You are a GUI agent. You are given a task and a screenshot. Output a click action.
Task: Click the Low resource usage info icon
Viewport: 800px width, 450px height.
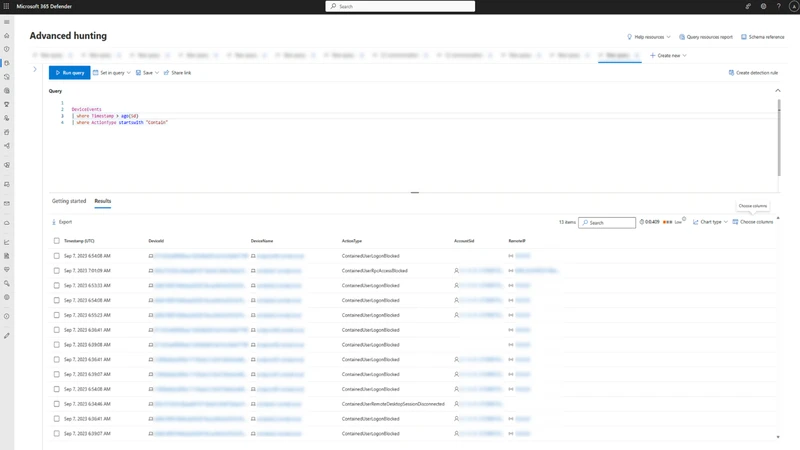click(684, 219)
